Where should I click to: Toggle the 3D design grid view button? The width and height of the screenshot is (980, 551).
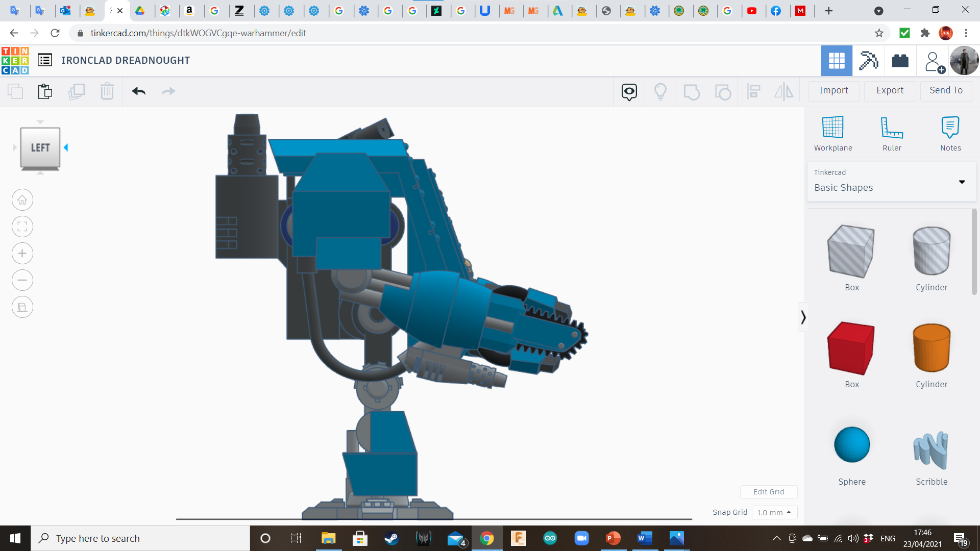(x=836, y=61)
